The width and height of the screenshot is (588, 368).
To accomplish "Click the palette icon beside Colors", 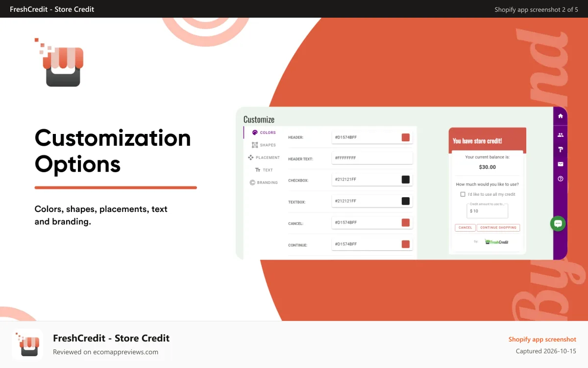I will (x=255, y=132).
